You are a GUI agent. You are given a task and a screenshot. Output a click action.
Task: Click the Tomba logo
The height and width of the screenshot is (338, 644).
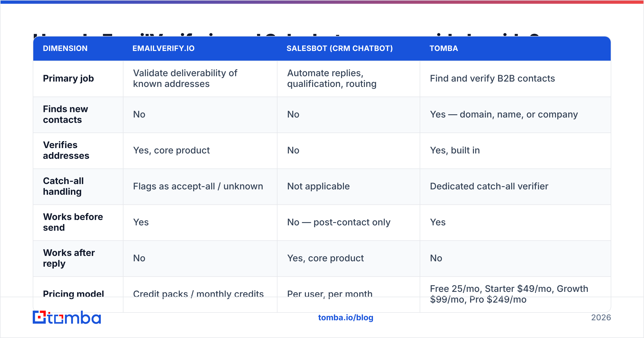67,318
